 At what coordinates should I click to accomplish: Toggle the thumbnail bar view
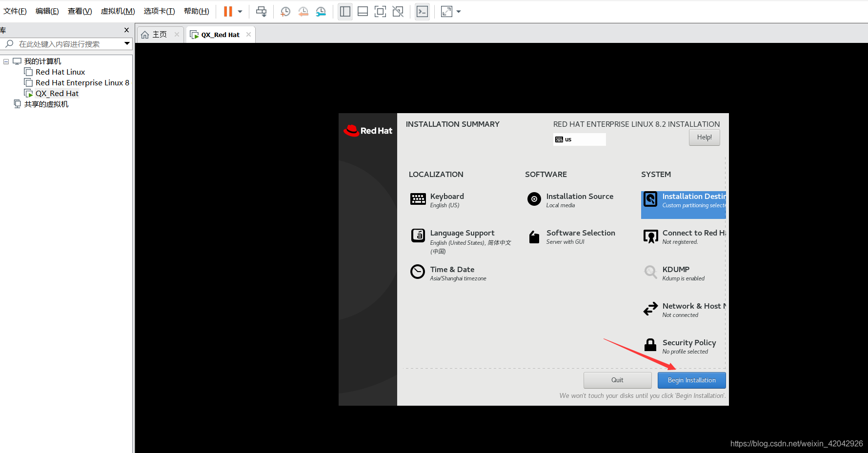point(363,11)
